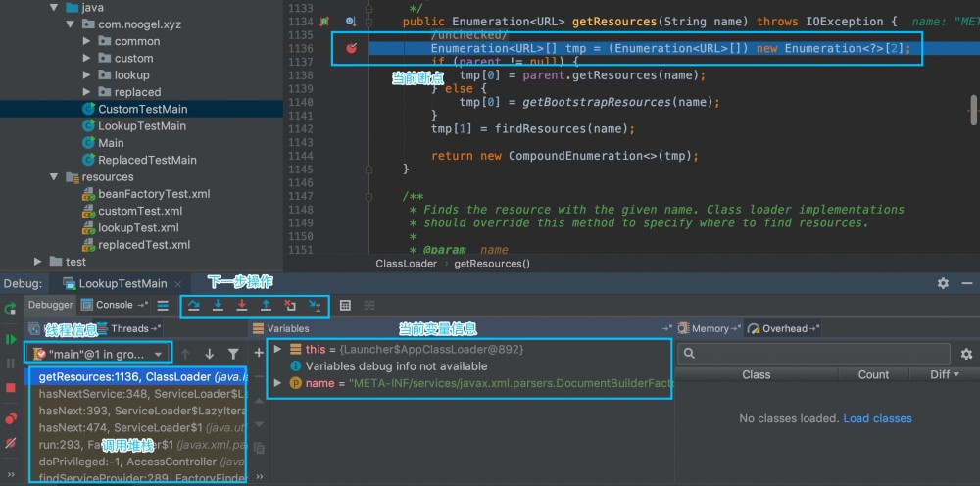Toggle Mute Breakpoints in debug sidebar
This screenshot has width=980, height=486.
(x=11, y=444)
